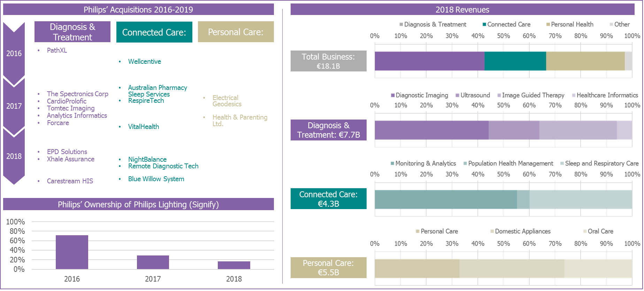This screenshot has height=291, width=644.
Task: Click the Wellcentive acquisition entry
Action: tap(145, 61)
